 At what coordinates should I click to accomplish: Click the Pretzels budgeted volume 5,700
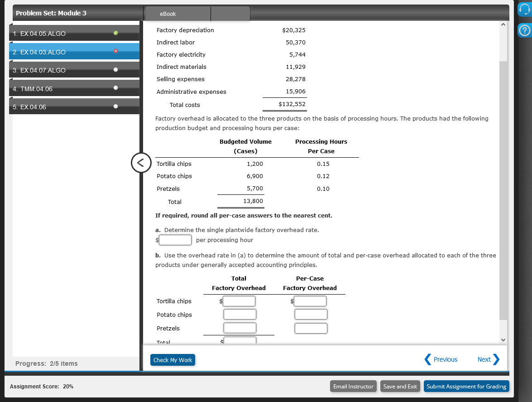(255, 189)
